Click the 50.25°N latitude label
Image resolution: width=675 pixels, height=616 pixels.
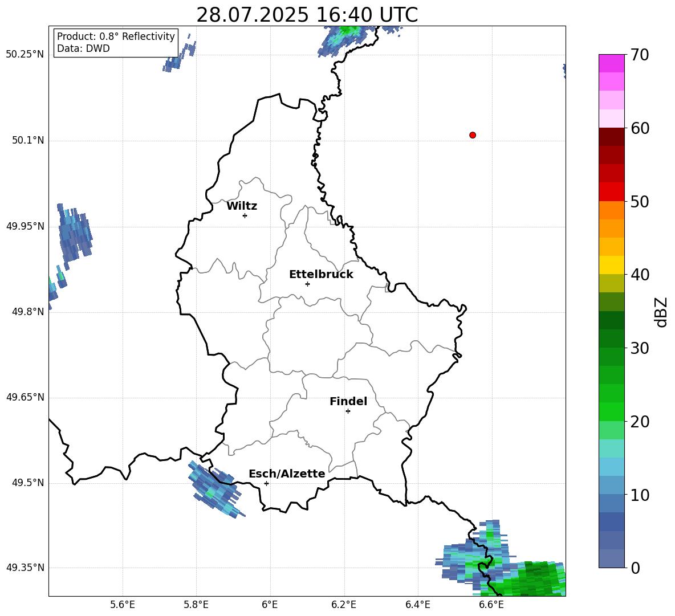(25, 55)
